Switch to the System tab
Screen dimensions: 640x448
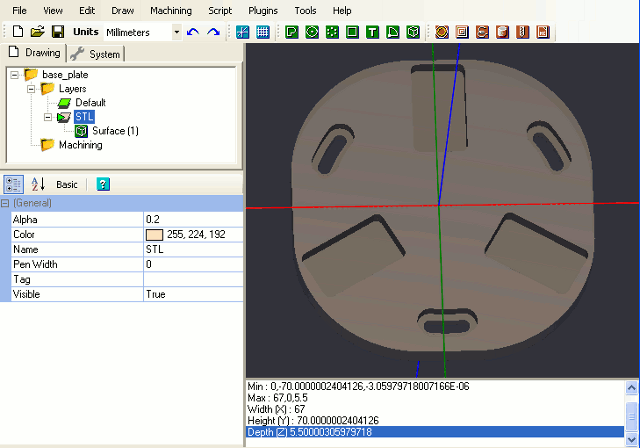96,52
